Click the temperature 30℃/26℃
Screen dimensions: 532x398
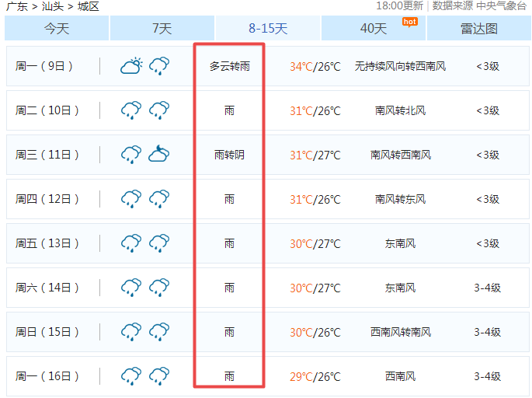[315, 333]
